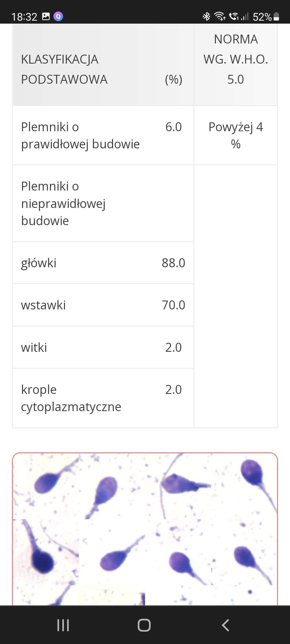The width and height of the screenshot is (290, 644).
Task: Tap the witki row label
Action: pos(34,347)
